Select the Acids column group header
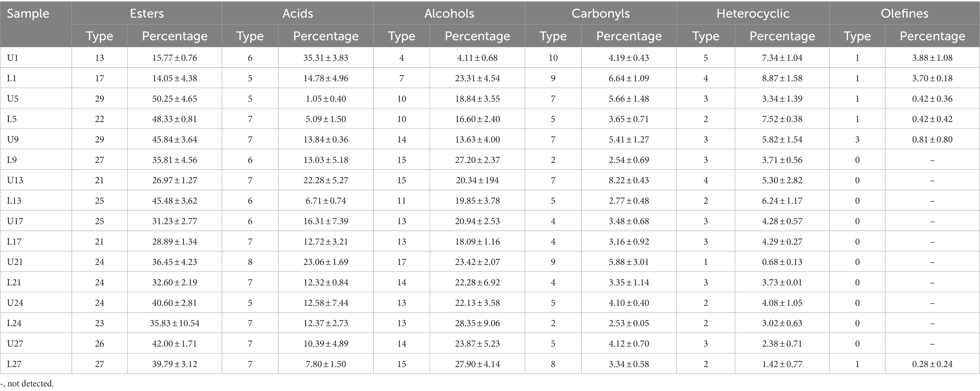Viewport: 980px width, 391px height. point(298,13)
